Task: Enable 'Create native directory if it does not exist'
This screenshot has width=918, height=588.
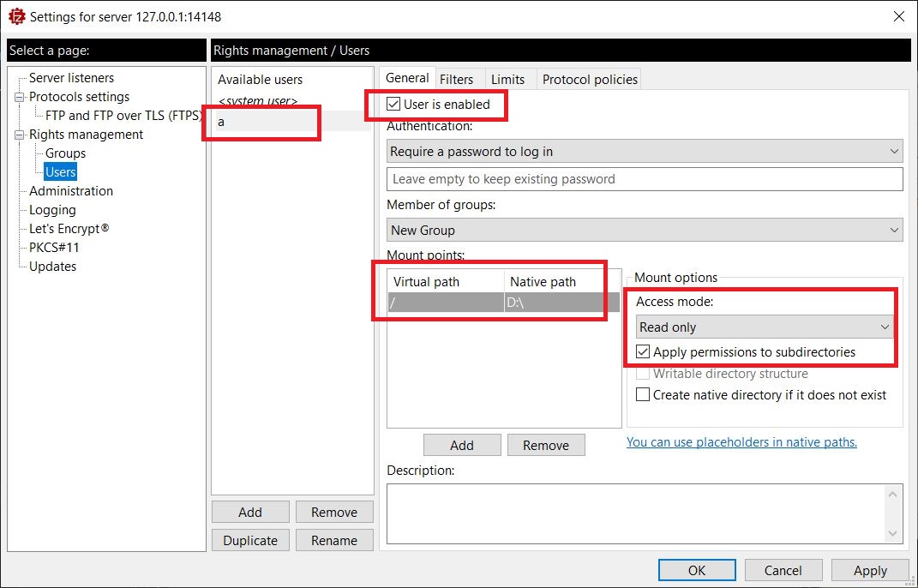Action: 644,395
